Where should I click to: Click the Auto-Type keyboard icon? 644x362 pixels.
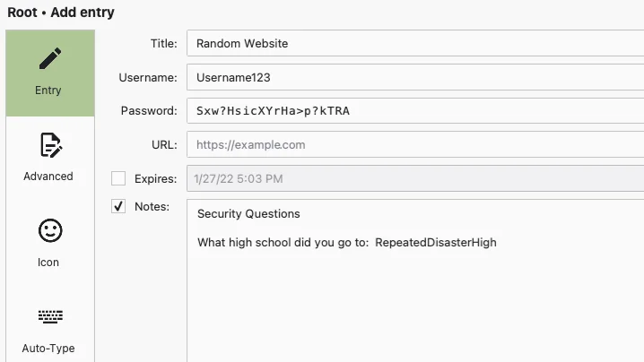click(x=49, y=316)
